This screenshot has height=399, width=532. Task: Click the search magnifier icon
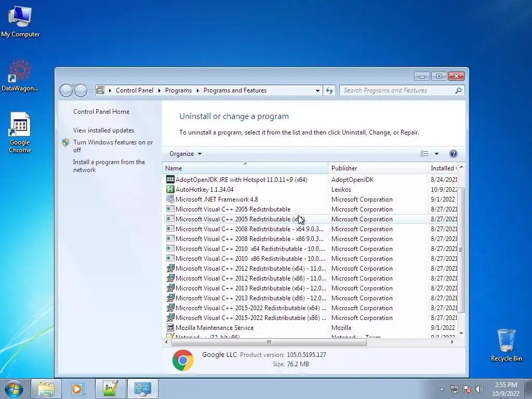pyautogui.click(x=458, y=90)
